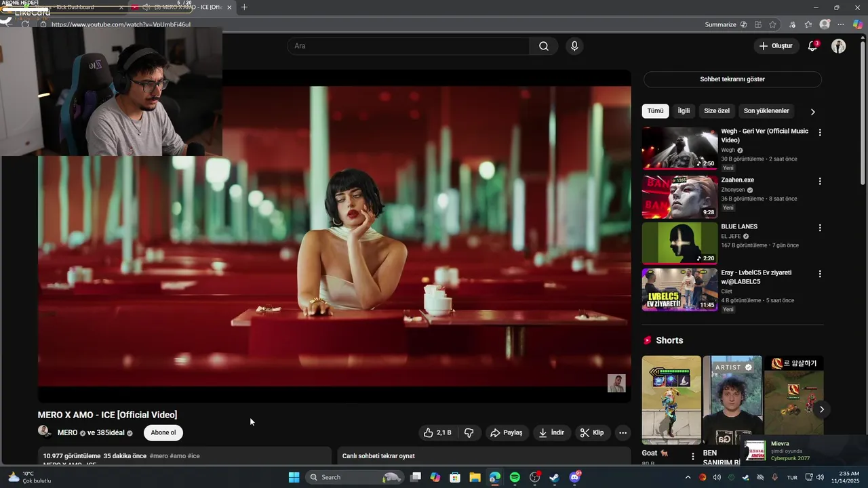Open Edge settings and more menu
The height and width of the screenshot is (488, 868).
pyautogui.click(x=841, y=24)
